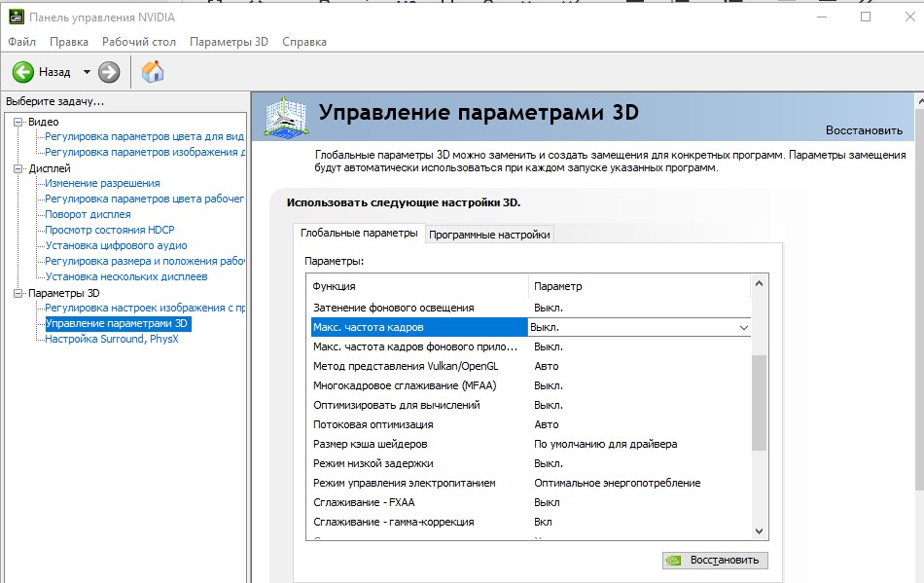Screen dimensions: 924x583
Task: Click the Оптимальное энергопотребление value
Action: point(617,483)
